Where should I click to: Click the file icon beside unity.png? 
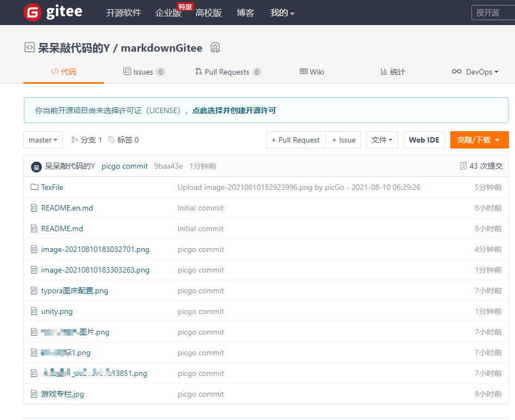pyautogui.click(x=34, y=311)
